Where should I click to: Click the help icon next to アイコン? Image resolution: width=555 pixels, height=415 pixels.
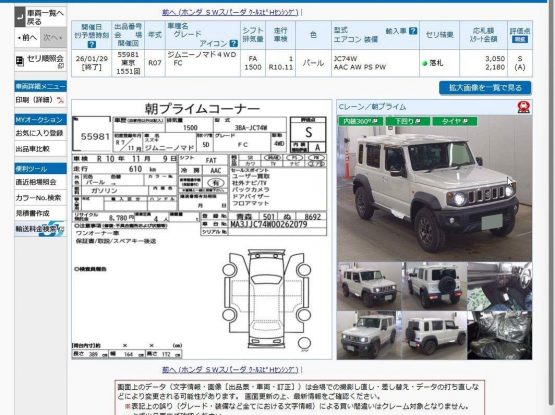[234, 43]
